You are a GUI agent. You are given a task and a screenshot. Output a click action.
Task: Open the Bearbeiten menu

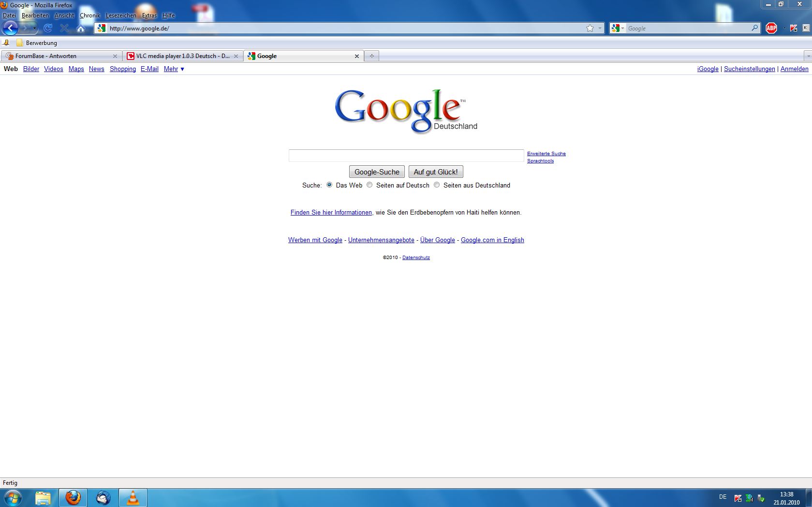(x=35, y=15)
